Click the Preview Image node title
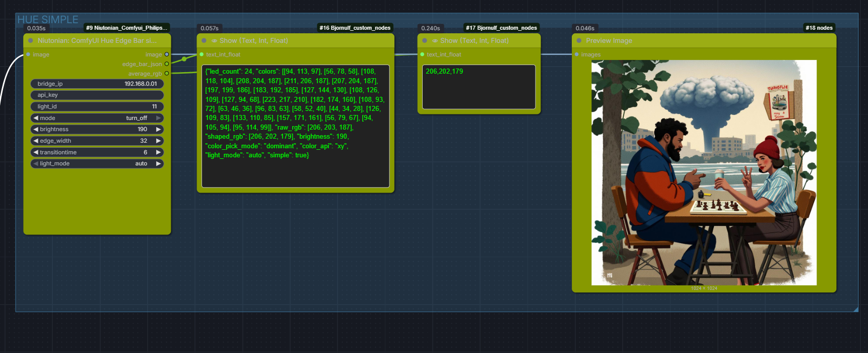The width and height of the screenshot is (868, 353). coord(609,41)
